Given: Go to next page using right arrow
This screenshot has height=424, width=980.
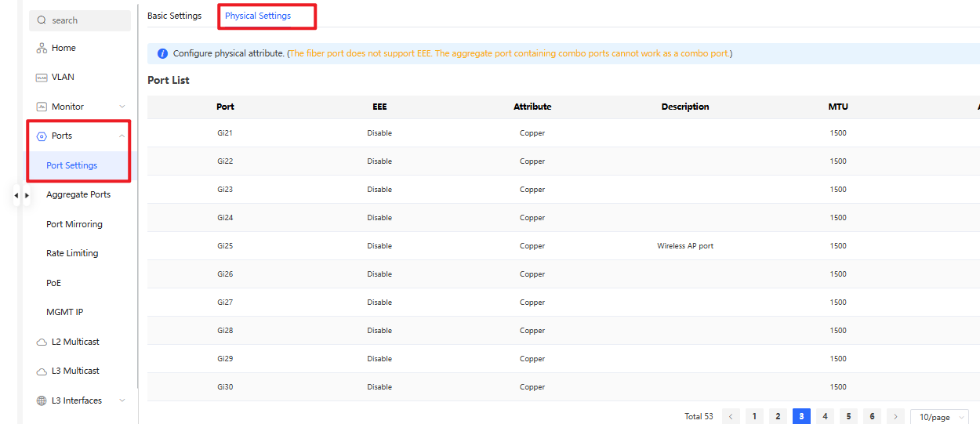Looking at the screenshot, I should tap(895, 417).
